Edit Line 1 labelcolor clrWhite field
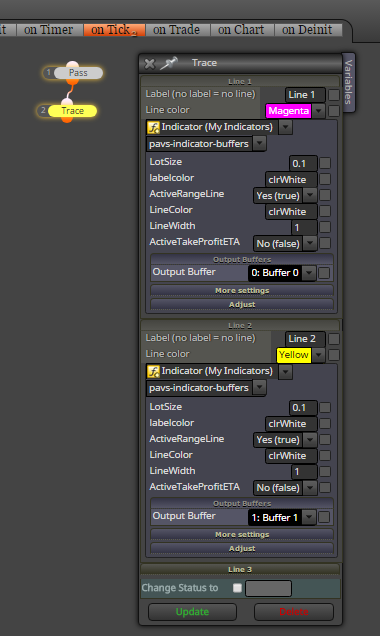Screen dimensions: 380x636 [x=291, y=179]
